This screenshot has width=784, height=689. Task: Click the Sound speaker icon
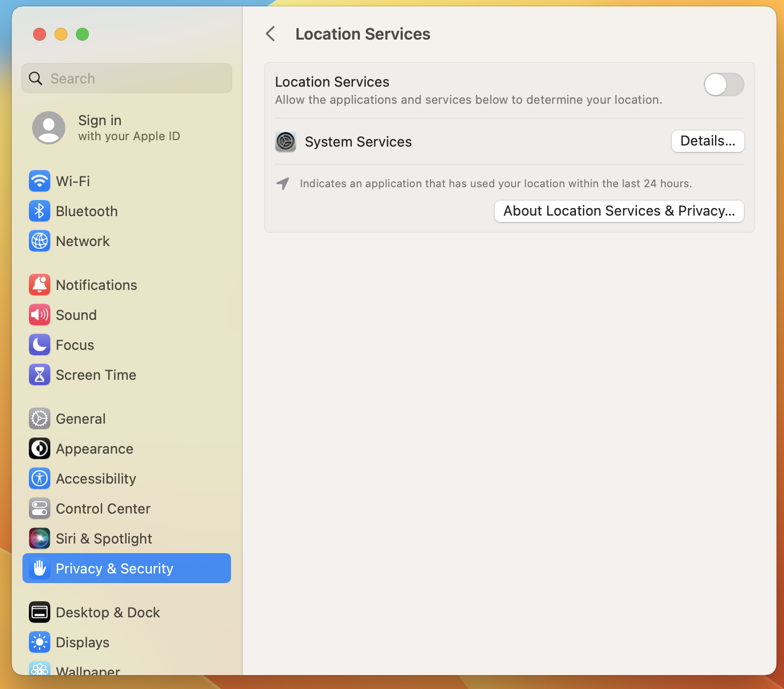(40, 315)
